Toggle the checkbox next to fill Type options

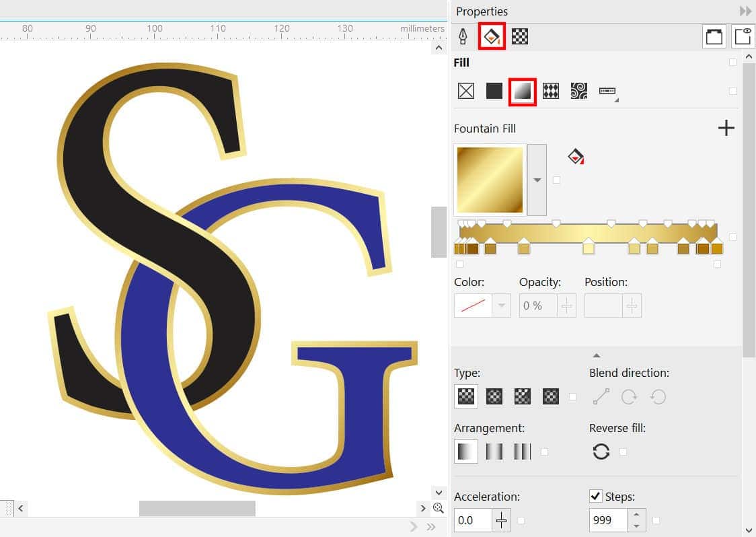(x=573, y=397)
